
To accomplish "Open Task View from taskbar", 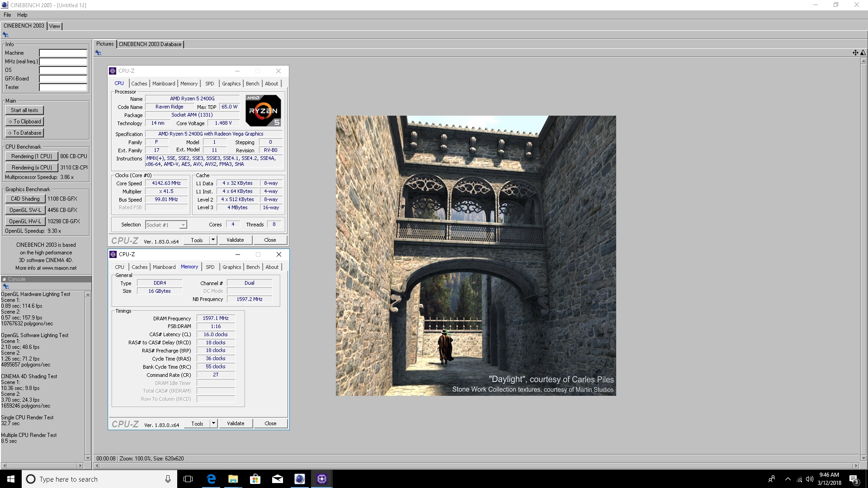I will click(188, 479).
